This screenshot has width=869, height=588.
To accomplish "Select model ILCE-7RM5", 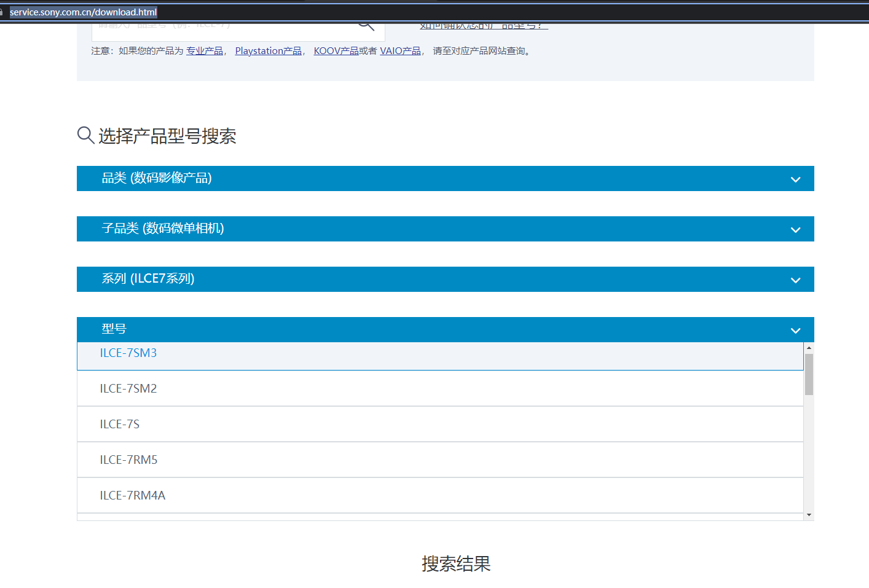I will pyautogui.click(x=440, y=460).
